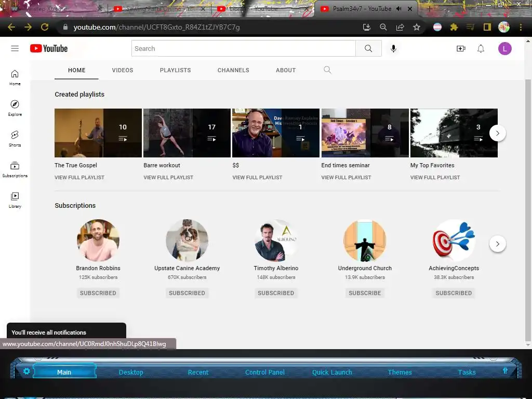View full playlist for End times seminar
The width and height of the screenshot is (532, 399).
[x=346, y=178]
